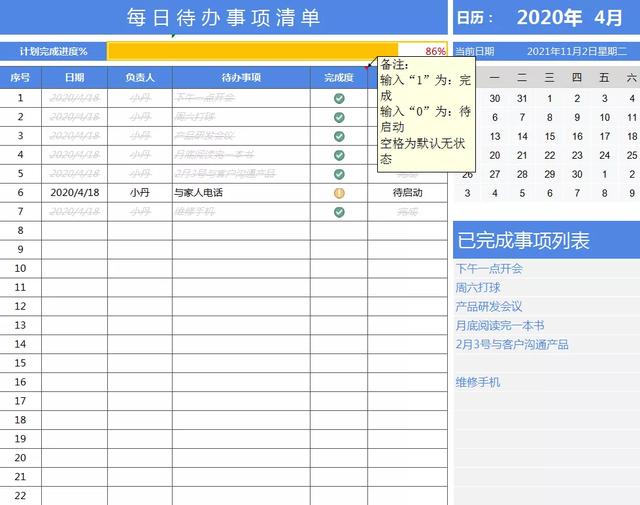
Task: Click green checkmark icon in row 7
Action: point(339,212)
